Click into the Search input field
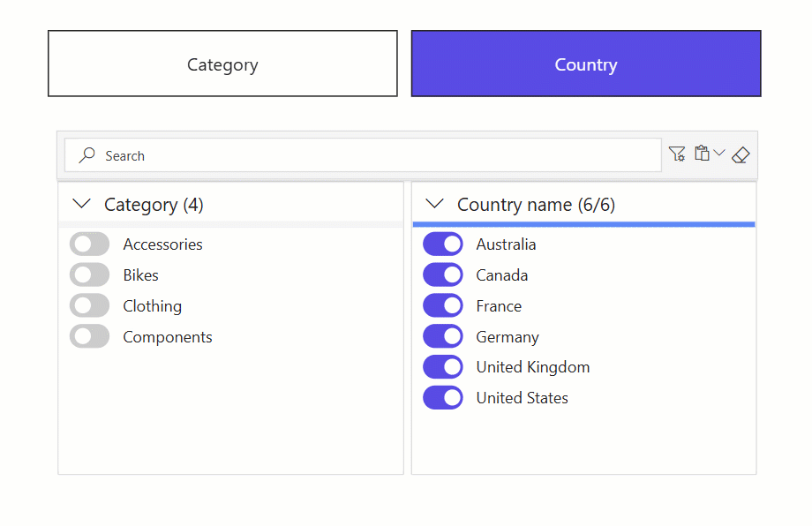Screen dimensions: 812x526 pos(371,156)
